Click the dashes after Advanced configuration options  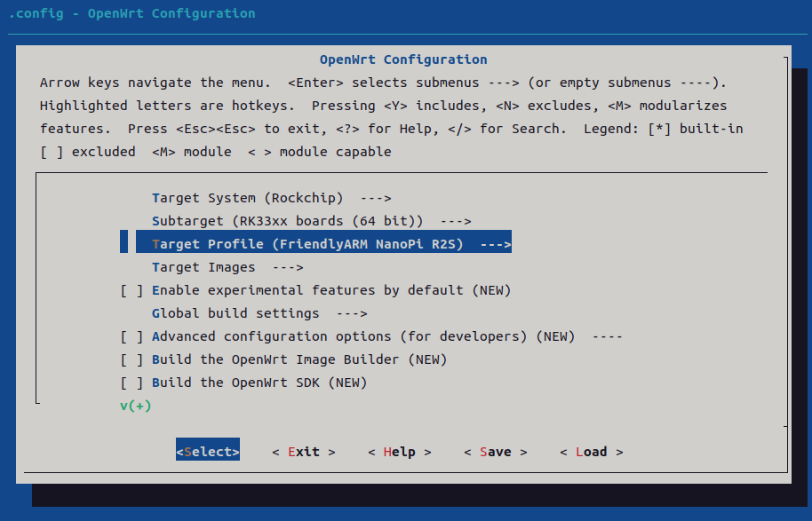click(607, 336)
